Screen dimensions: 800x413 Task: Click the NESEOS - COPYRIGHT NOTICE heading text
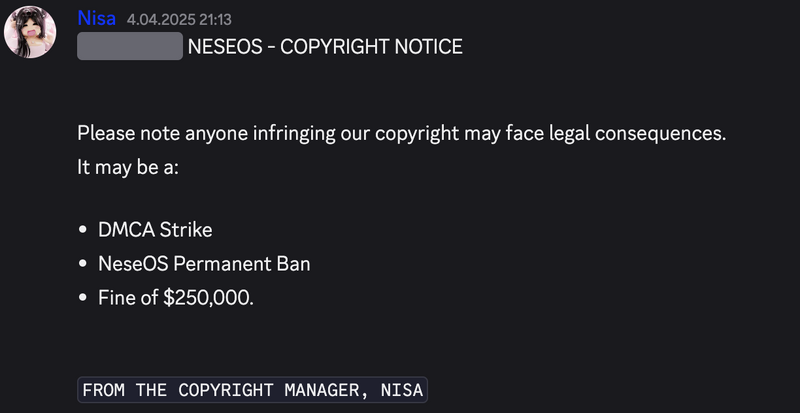[x=324, y=46]
